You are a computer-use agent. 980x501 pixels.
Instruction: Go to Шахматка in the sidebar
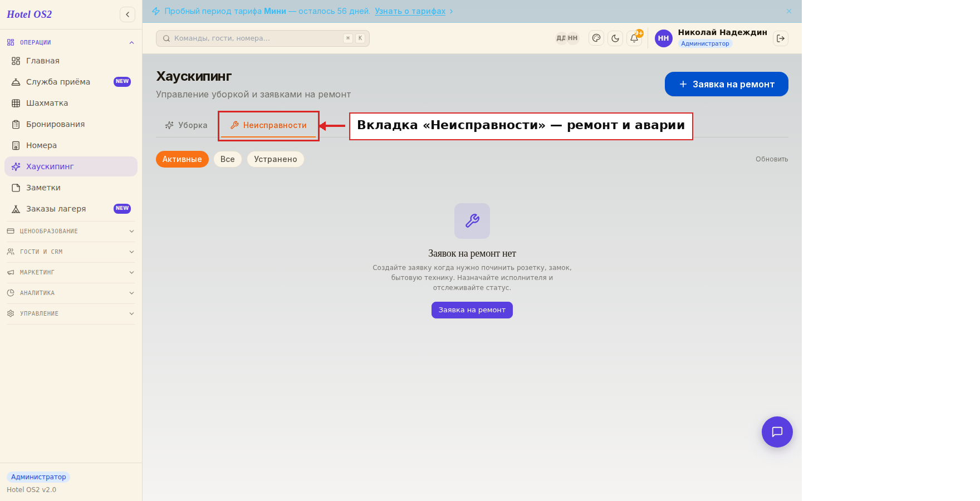coord(71,103)
